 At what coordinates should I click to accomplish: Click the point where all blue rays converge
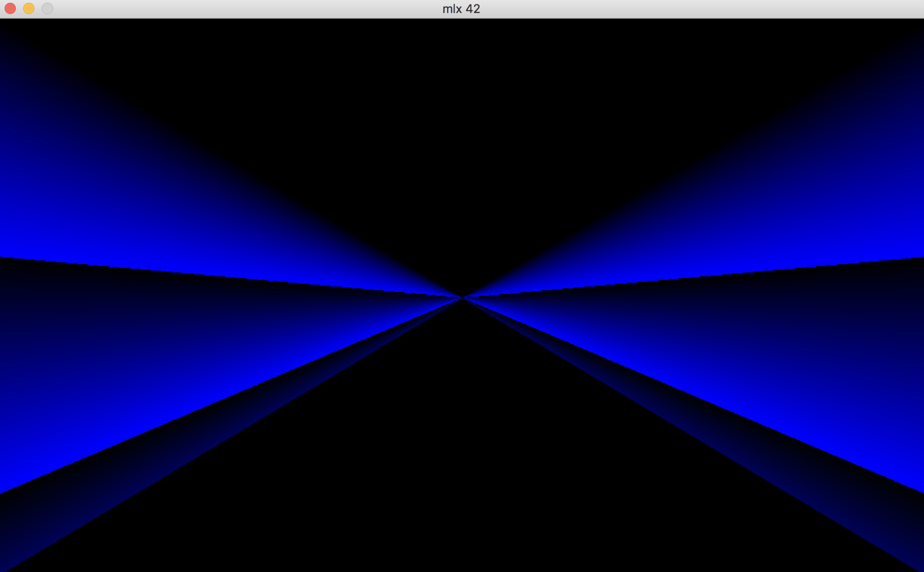tap(462, 297)
